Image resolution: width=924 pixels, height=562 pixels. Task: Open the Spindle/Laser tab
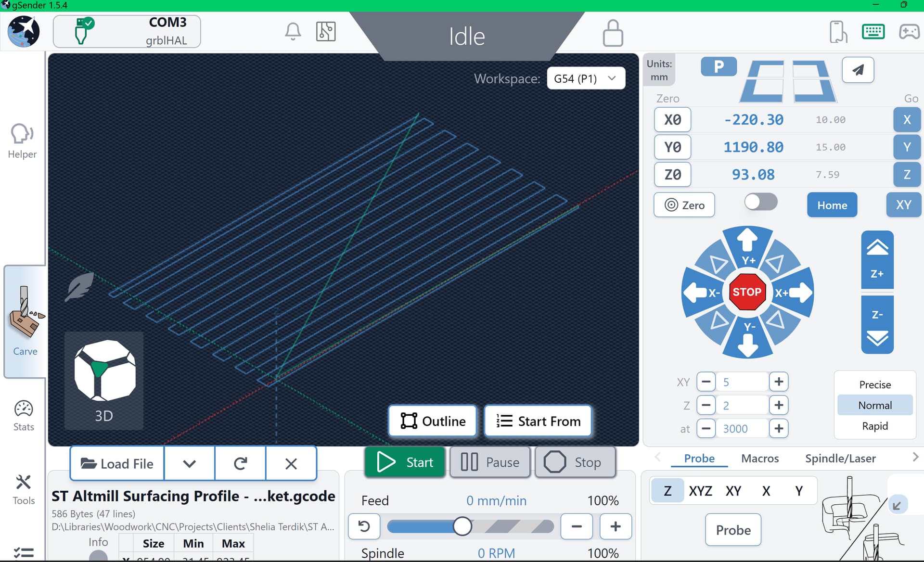(840, 458)
